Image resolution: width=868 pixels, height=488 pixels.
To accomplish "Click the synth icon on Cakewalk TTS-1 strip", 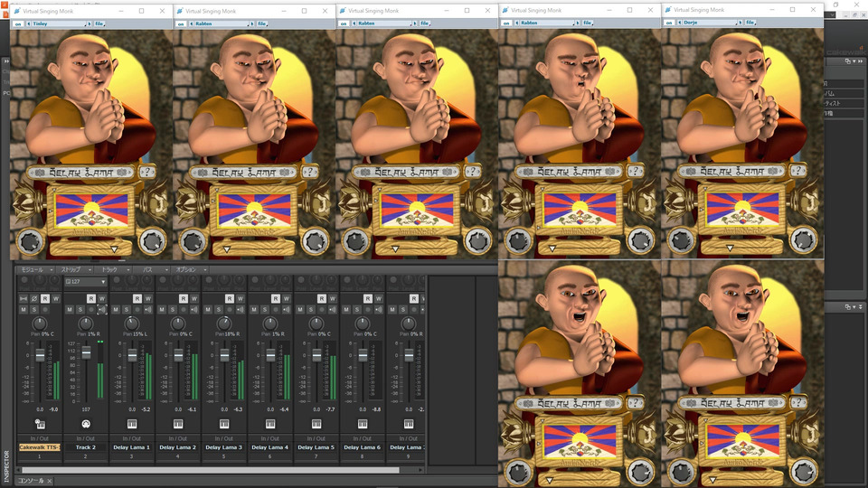I will coord(40,423).
